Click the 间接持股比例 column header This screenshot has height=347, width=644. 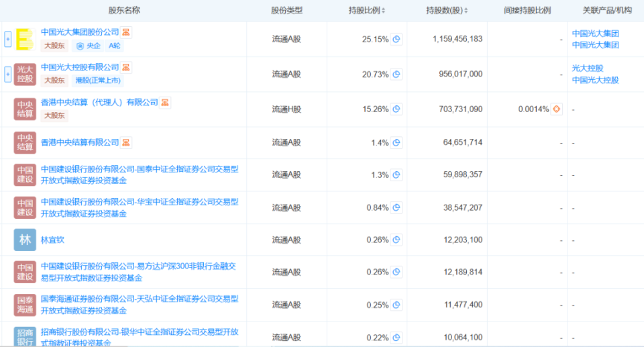[x=527, y=10]
